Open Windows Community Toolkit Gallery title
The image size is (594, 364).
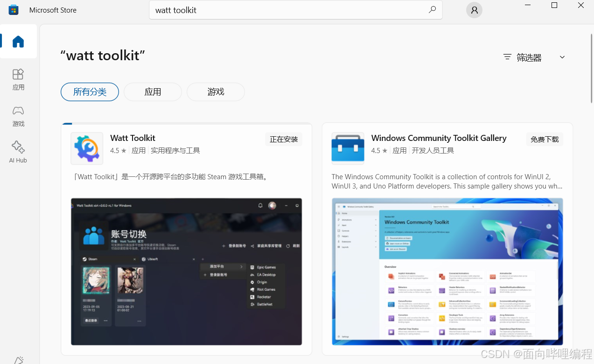pyautogui.click(x=439, y=138)
